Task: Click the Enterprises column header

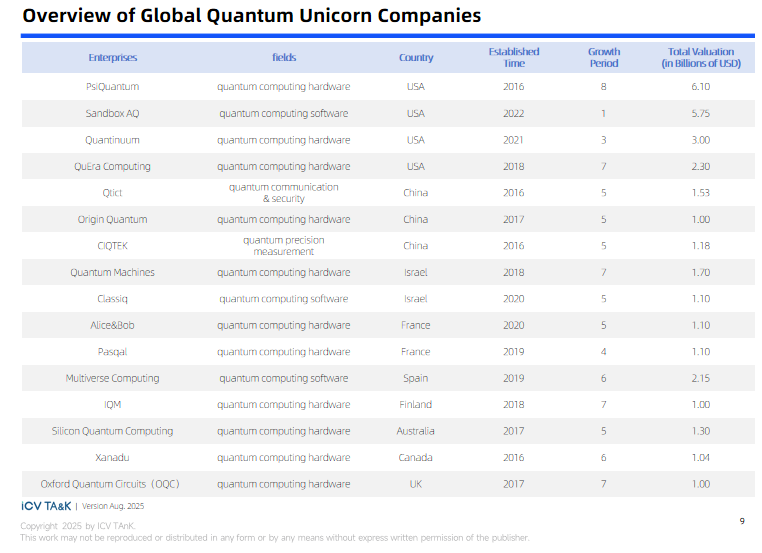Action: point(113,58)
